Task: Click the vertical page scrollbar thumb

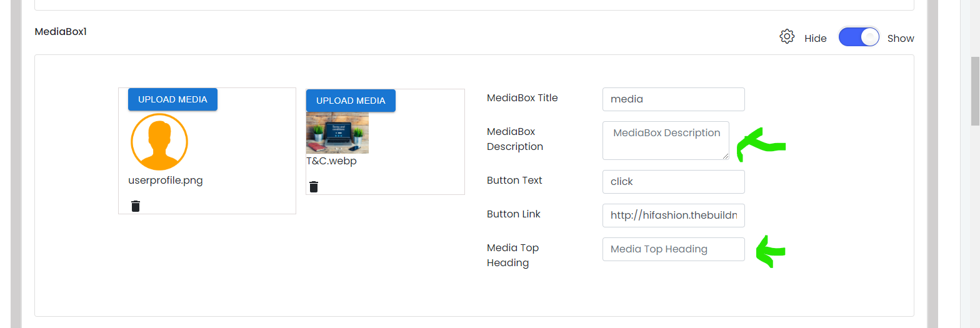Action: (975, 92)
